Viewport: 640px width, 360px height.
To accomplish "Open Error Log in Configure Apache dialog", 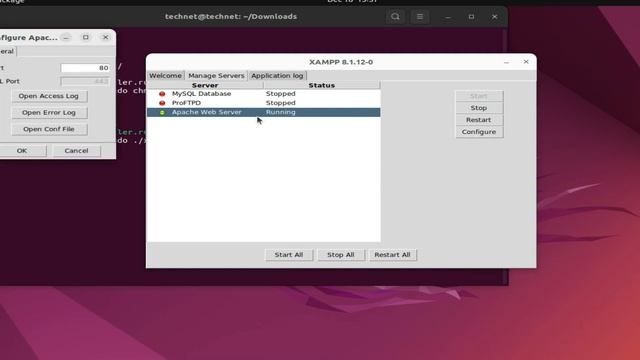I will (49, 113).
